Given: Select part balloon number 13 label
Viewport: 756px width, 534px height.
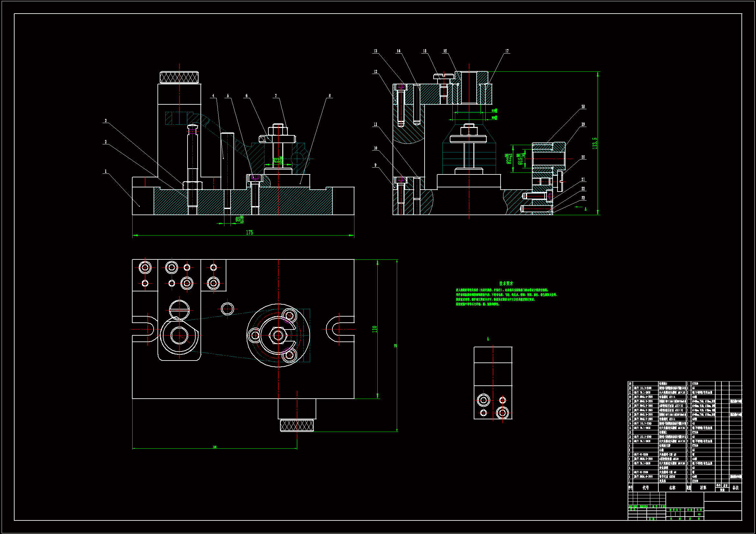Looking at the screenshot, I should point(375,51).
